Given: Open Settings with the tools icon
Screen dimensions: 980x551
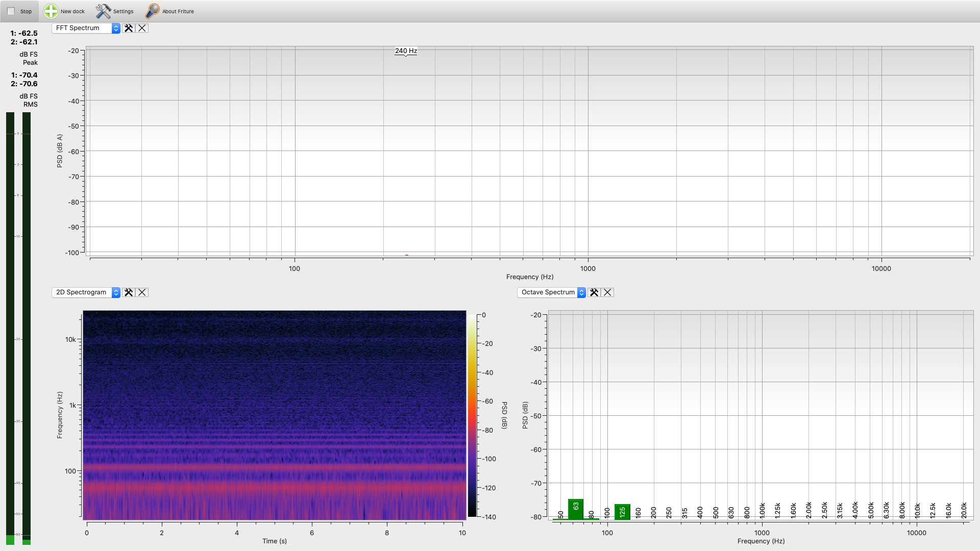Looking at the screenshot, I should click(115, 11).
